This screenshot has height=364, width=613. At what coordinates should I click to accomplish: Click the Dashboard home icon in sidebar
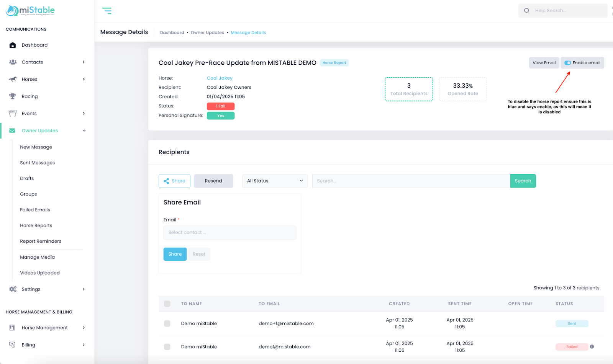(x=13, y=45)
